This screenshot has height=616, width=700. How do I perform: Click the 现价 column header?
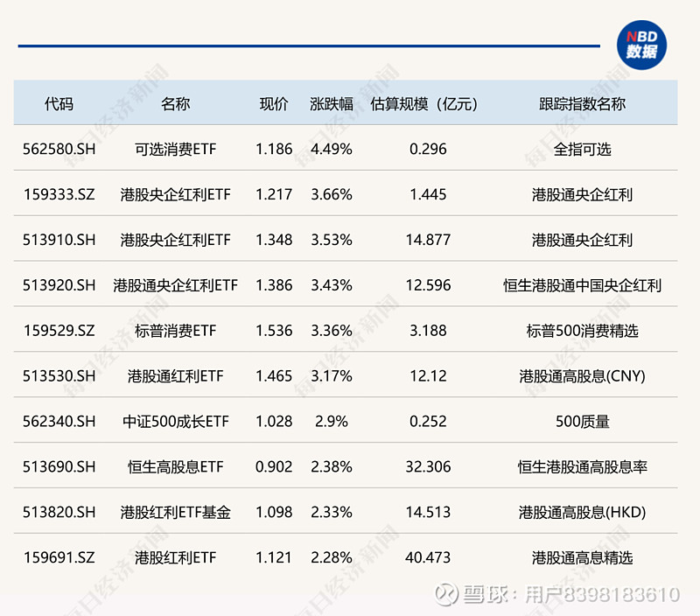click(273, 103)
